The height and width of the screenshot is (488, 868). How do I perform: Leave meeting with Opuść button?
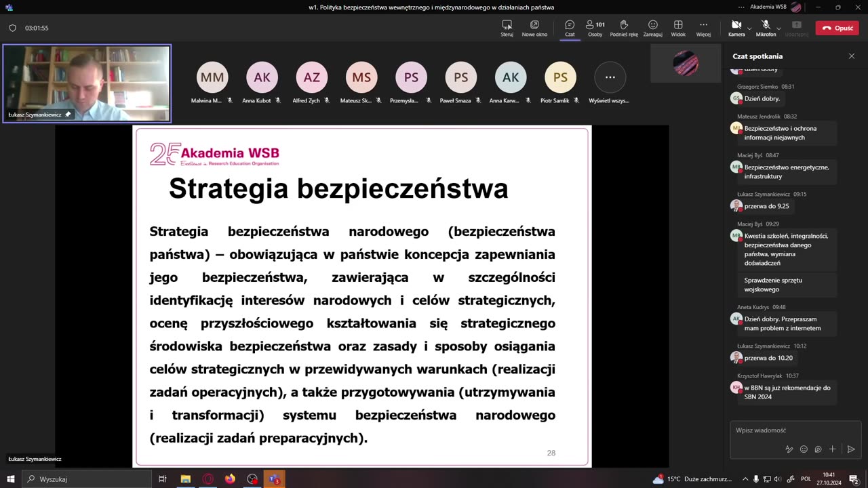pyautogui.click(x=837, y=28)
